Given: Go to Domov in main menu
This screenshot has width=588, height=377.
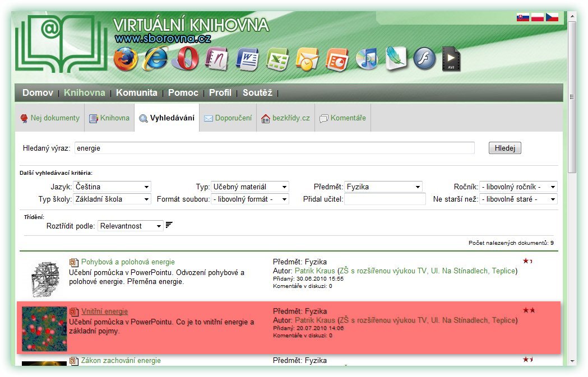Looking at the screenshot, I should click(38, 92).
